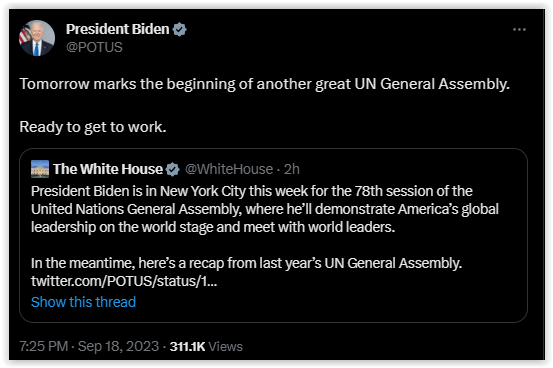Open President Biden's profile photo
This screenshot has height=368, width=553.
point(37,38)
